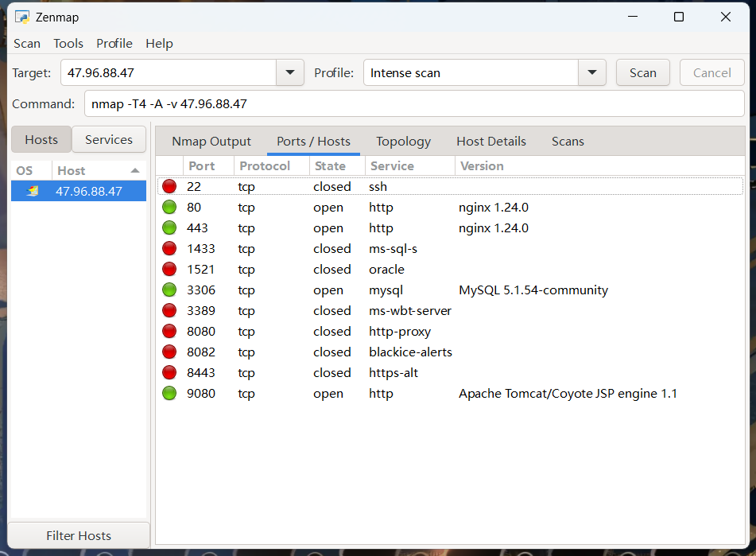Image resolution: width=756 pixels, height=556 pixels.
Task: Click the Host column sort arrow
Action: (135, 171)
